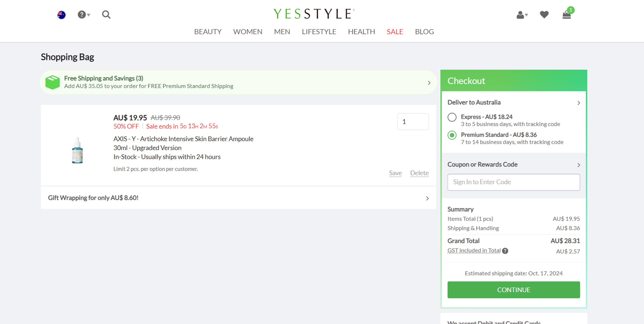Screen dimensions: 644x324
Task: Open the Australia country flag selector
Action: 61,15
